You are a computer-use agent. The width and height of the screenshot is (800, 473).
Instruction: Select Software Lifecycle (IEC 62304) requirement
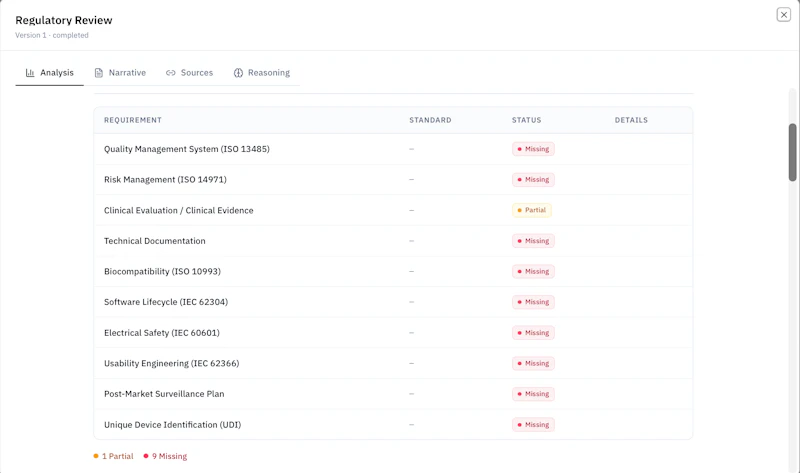click(166, 302)
